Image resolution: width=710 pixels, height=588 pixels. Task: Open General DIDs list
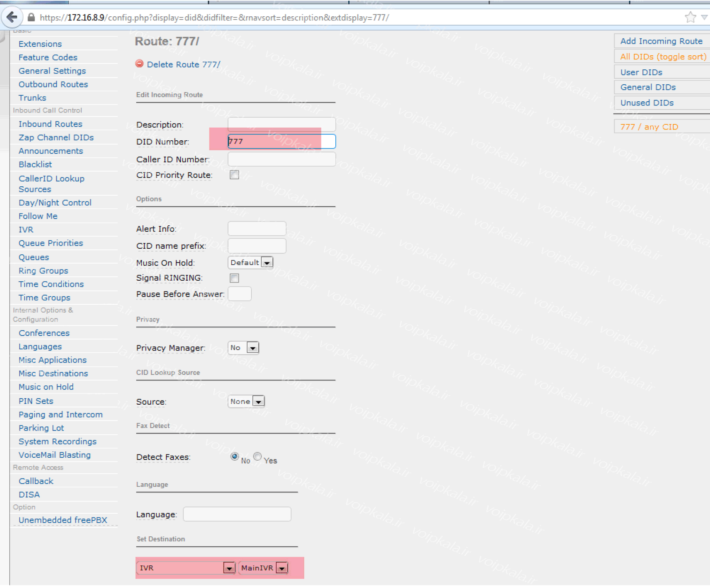648,87
